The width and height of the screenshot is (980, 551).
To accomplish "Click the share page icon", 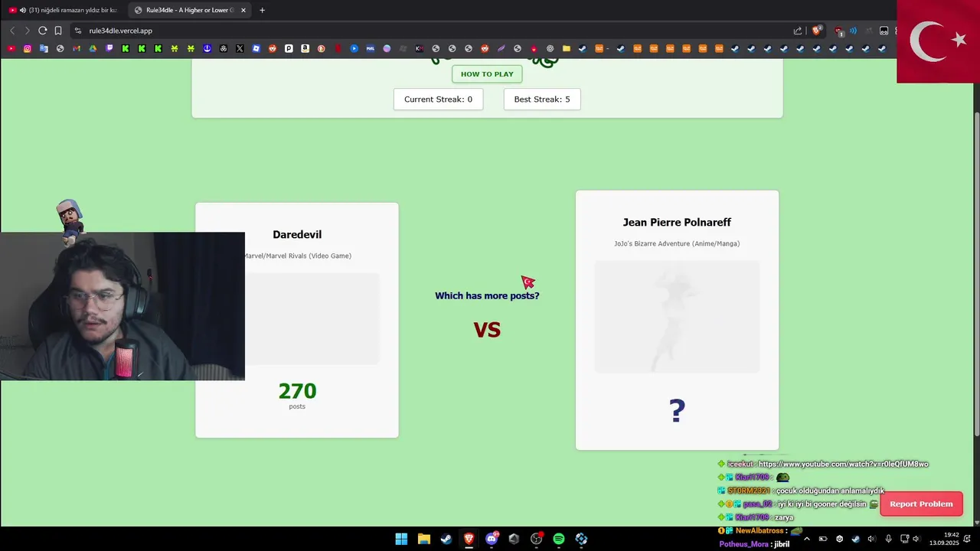I will [798, 31].
